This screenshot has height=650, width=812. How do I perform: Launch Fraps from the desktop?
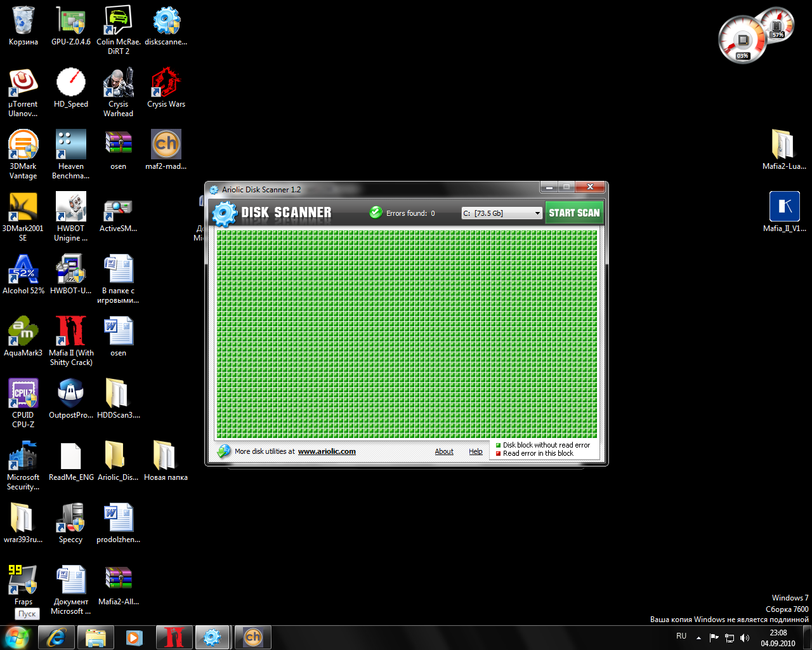pyautogui.click(x=23, y=579)
